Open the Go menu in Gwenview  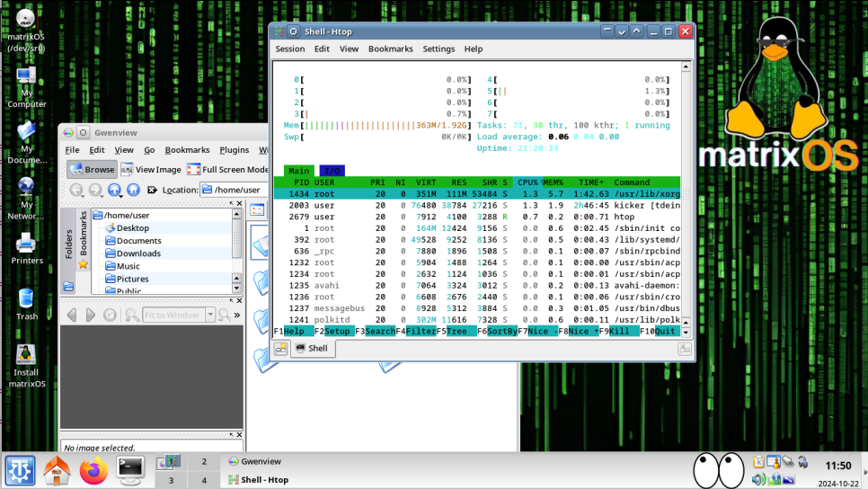click(x=149, y=150)
